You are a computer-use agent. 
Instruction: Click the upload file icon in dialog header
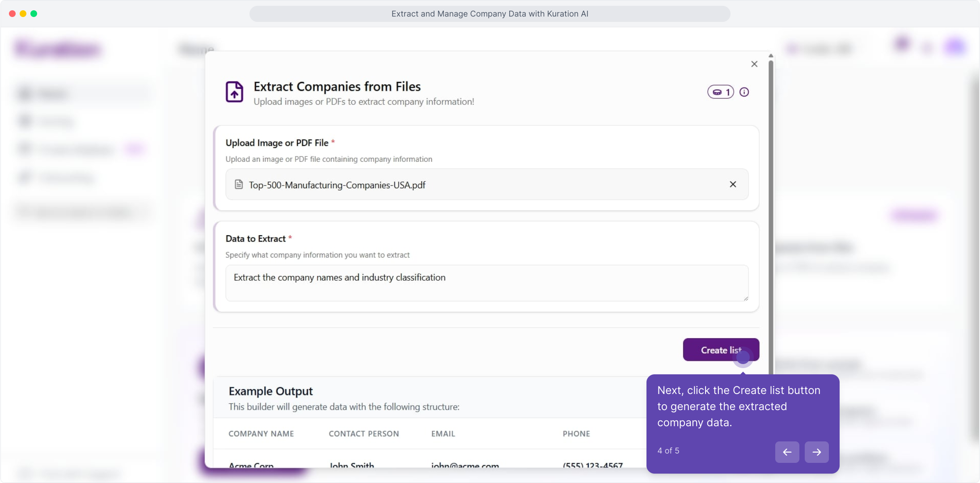(x=234, y=92)
